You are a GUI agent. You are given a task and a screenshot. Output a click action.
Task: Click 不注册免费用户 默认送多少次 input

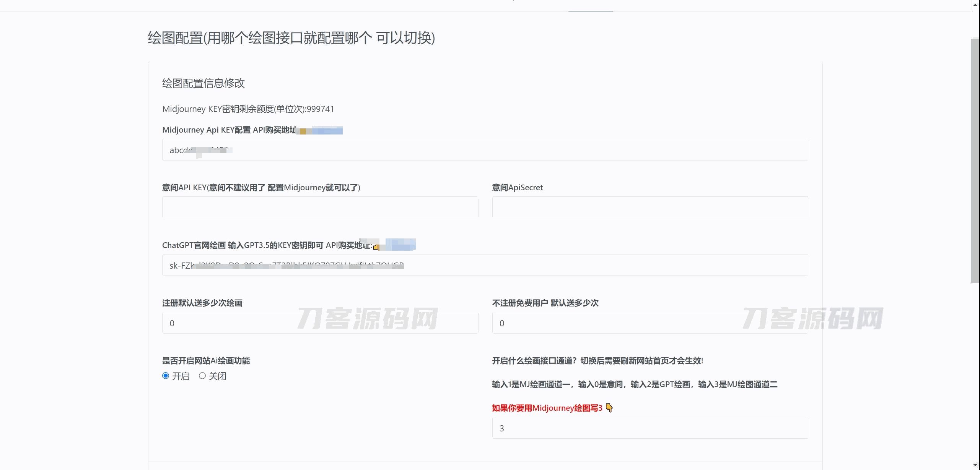pos(650,323)
